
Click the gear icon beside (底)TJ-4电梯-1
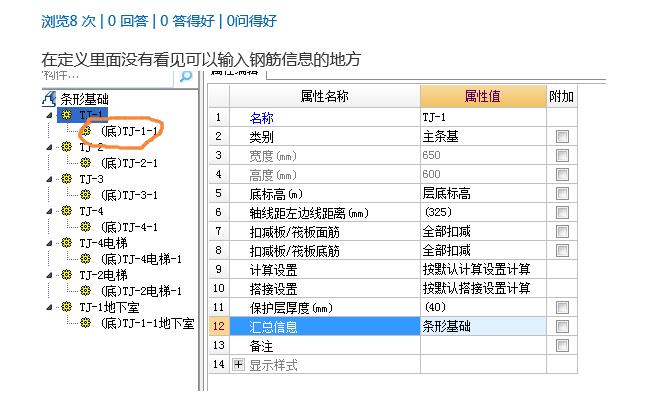pos(86,259)
